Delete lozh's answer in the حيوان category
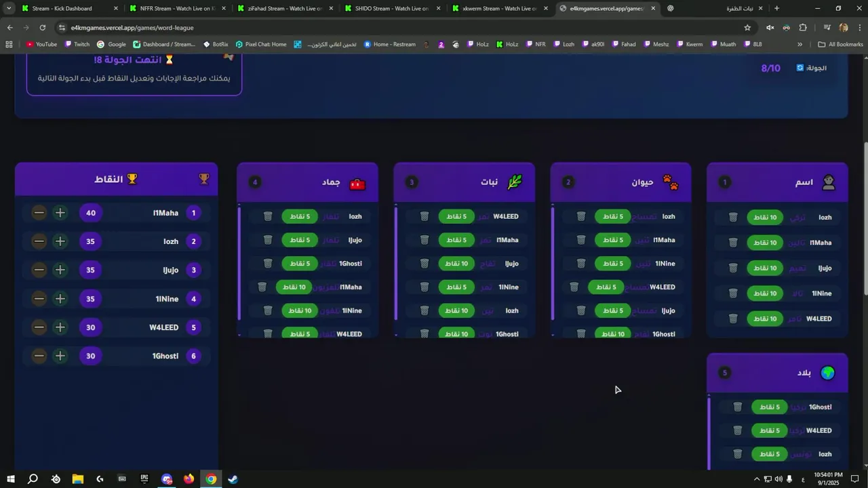868x488 pixels. 581,216
